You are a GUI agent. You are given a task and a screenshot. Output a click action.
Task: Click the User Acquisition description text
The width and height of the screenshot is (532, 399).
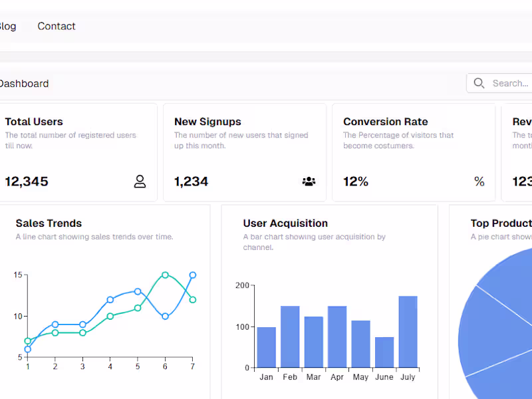(314, 242)
